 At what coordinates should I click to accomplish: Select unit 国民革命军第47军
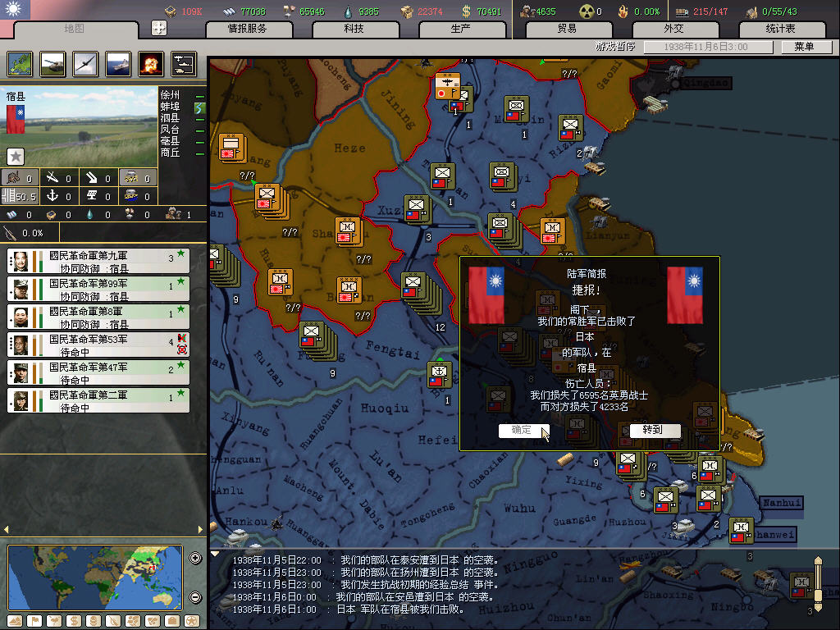click(x=98, y=373)
